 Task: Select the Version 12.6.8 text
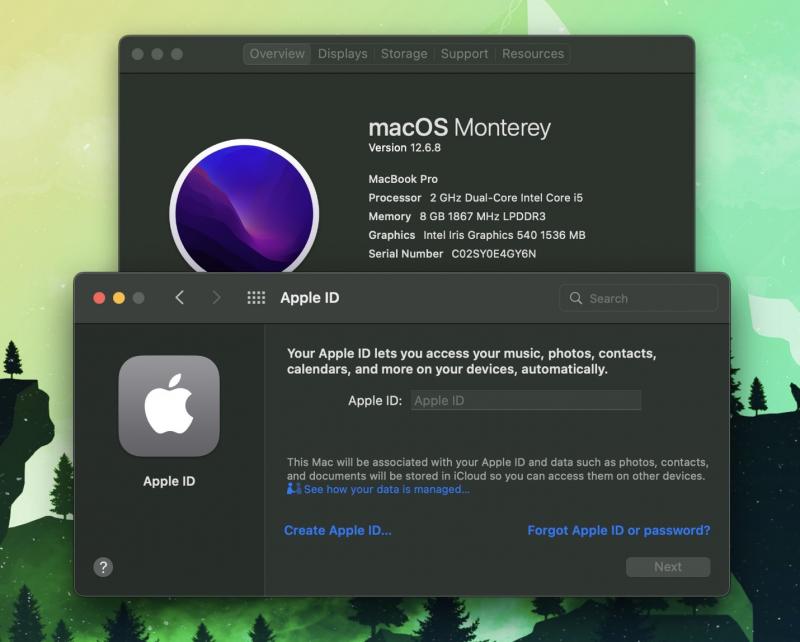click(x=405, y=148)
